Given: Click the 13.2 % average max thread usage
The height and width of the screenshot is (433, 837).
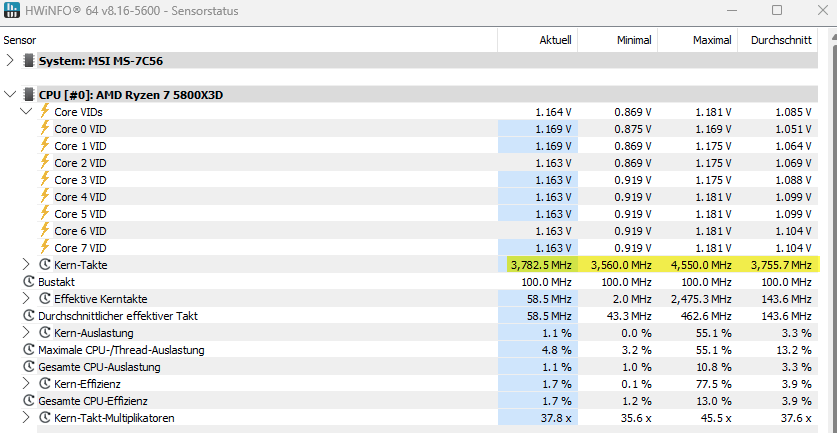Looking at the screenshot, I should pos(792,350).
